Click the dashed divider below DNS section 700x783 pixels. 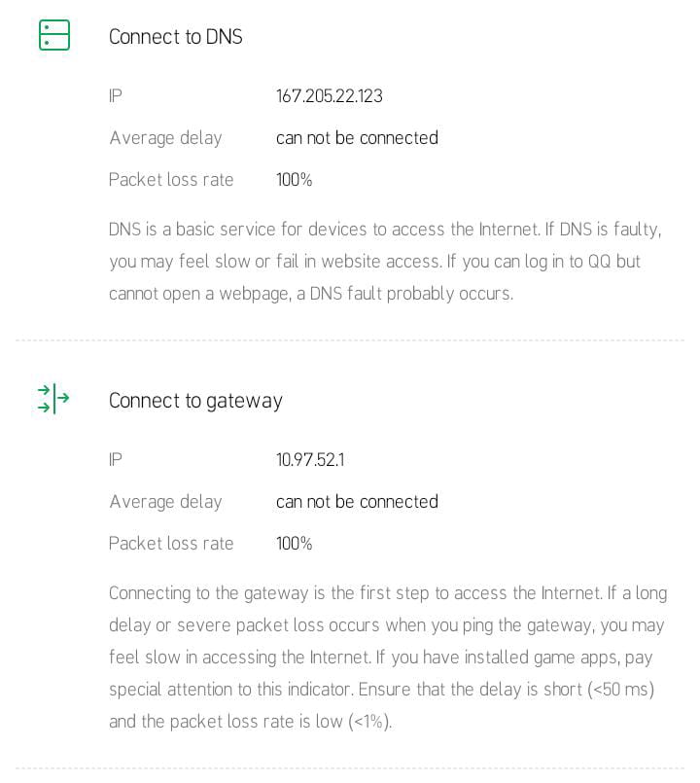point(350,340)
